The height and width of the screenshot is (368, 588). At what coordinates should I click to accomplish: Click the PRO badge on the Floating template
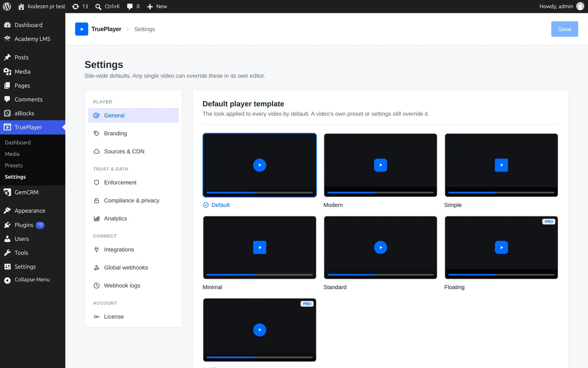(549, 222)
